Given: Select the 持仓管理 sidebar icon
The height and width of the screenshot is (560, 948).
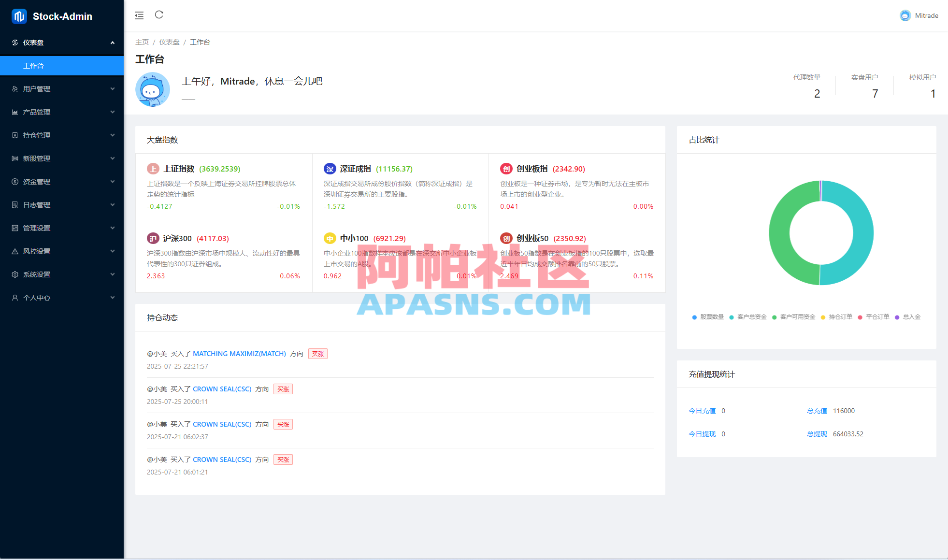Looking at the screenshot, I should (x=14, y=135).
